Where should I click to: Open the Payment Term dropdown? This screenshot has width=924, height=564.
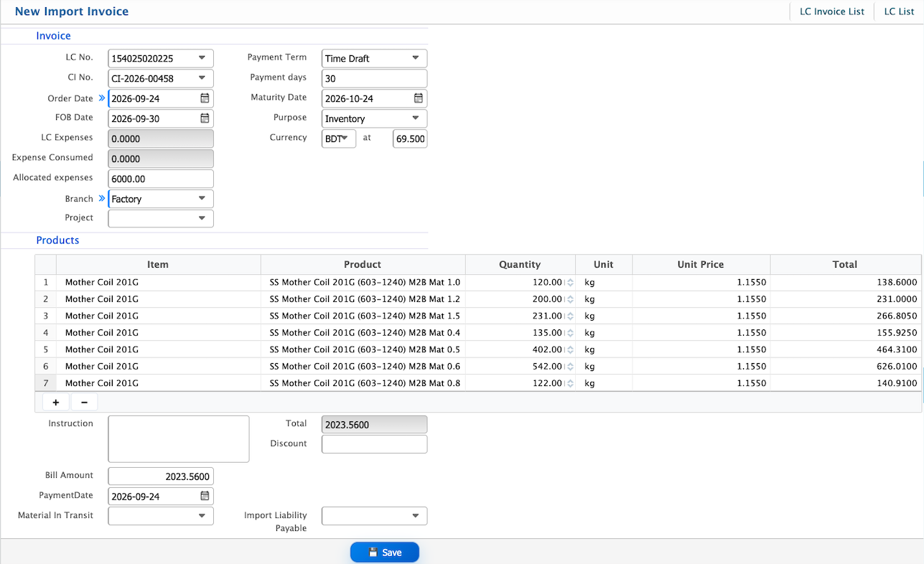416,58
